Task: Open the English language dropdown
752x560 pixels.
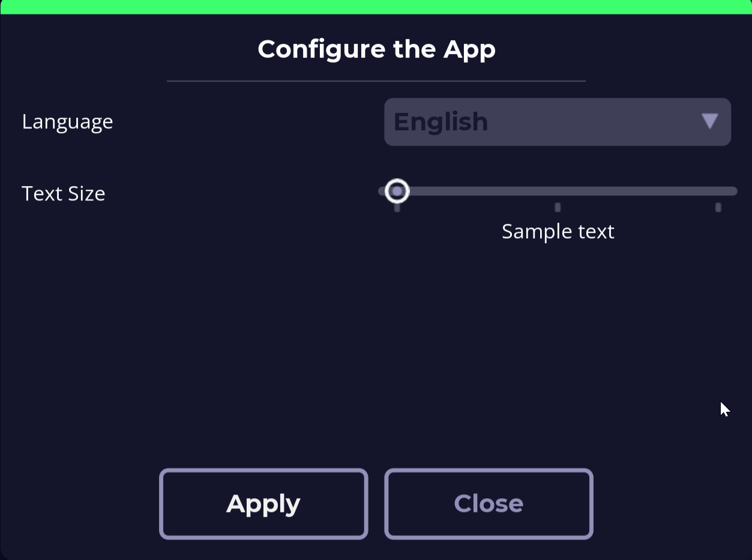Action: [557, 122]
